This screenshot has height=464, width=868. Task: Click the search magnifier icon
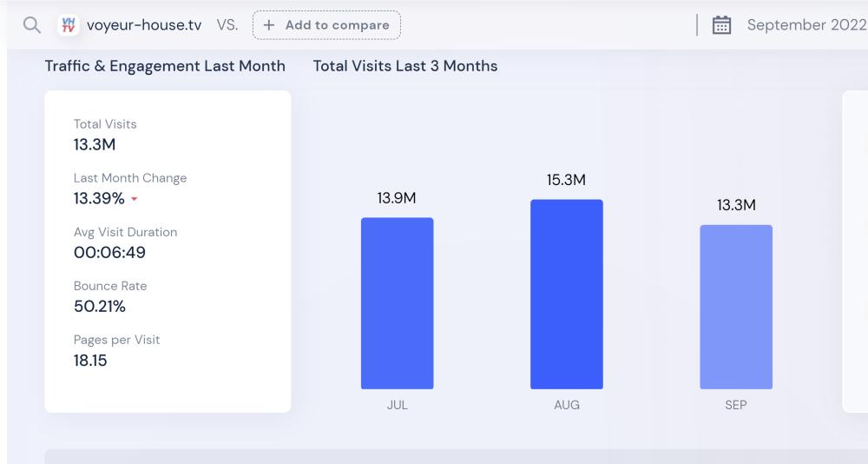tap(32, 25)
